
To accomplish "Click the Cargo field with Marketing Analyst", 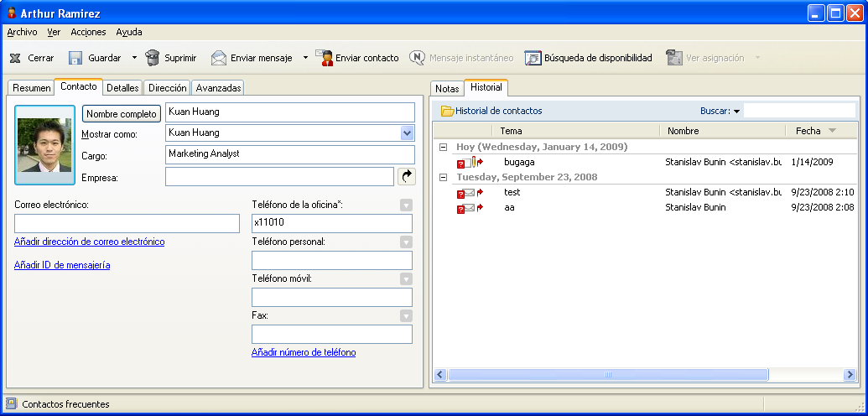I will [290, 154].
